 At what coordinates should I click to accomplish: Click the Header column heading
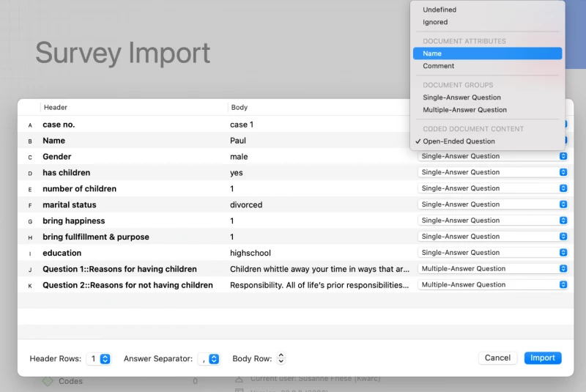tap(56, 108)
